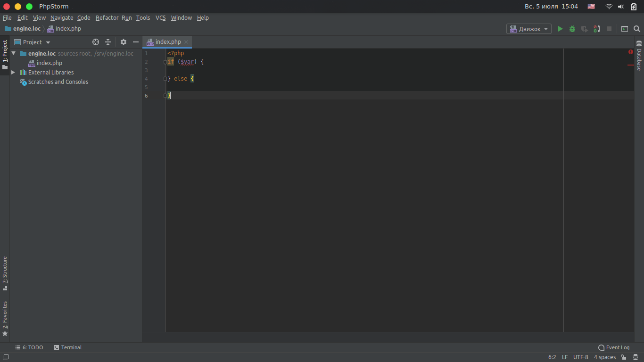Open the Event Log

[614, 347]
